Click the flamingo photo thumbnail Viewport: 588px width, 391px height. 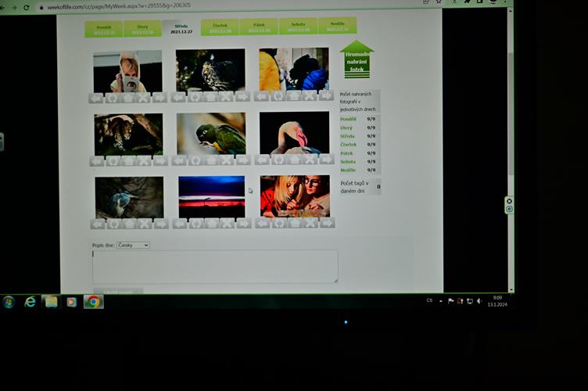pos(294,133)
